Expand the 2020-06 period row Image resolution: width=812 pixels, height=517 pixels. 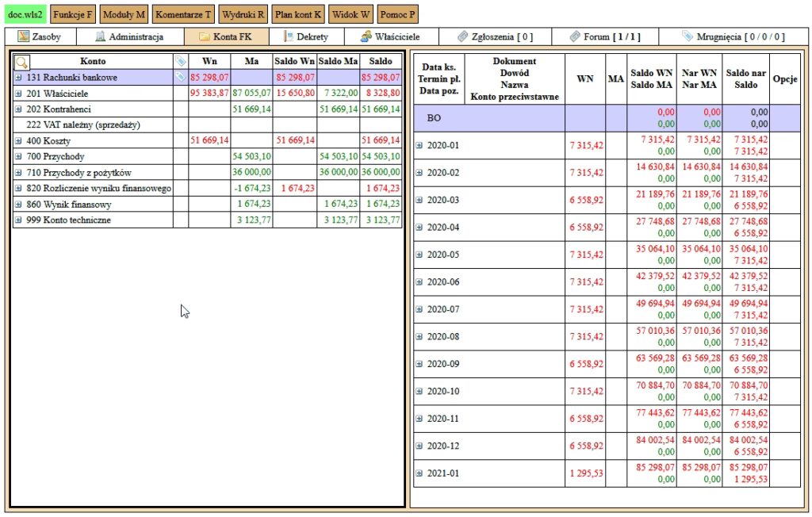pos(419,282)
